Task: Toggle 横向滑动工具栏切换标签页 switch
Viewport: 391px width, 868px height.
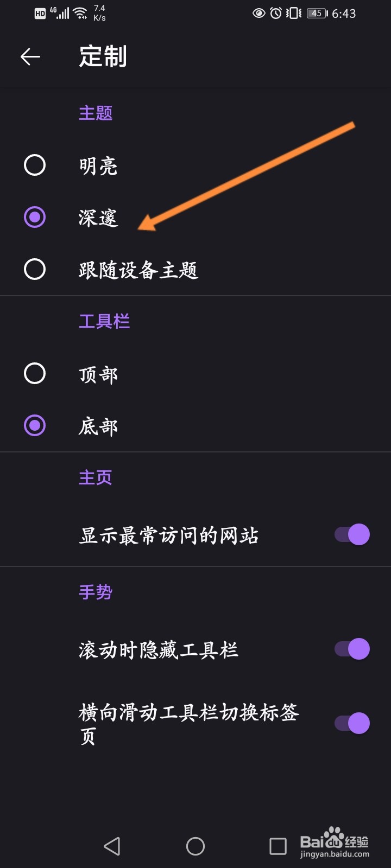Action: point(352,723)
